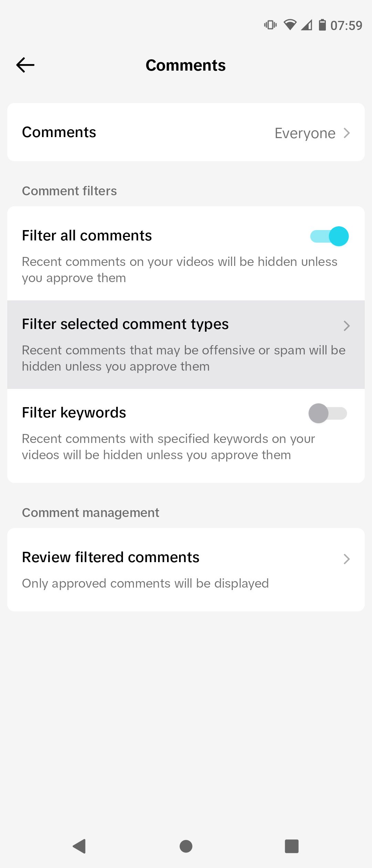The height and width of the screenshot is (868, 372).
Task: Tap the battery icon in status bar
Action: pos(322,25)
